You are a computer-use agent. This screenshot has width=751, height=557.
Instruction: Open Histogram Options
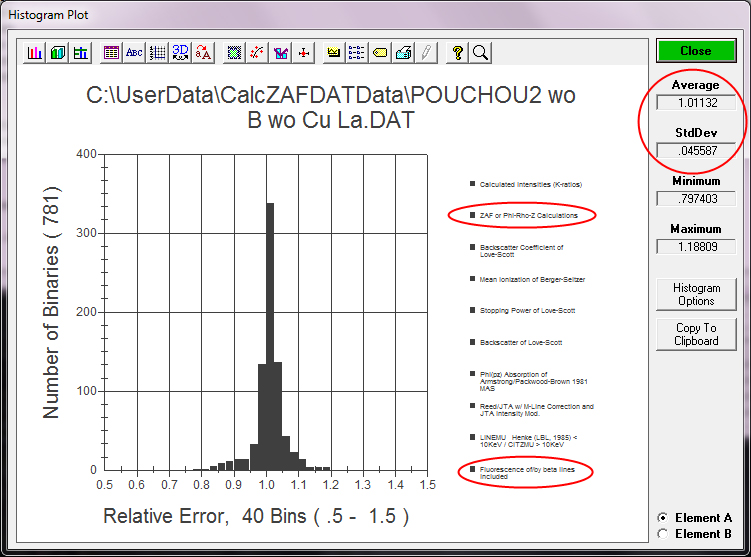tap(696, 295)
